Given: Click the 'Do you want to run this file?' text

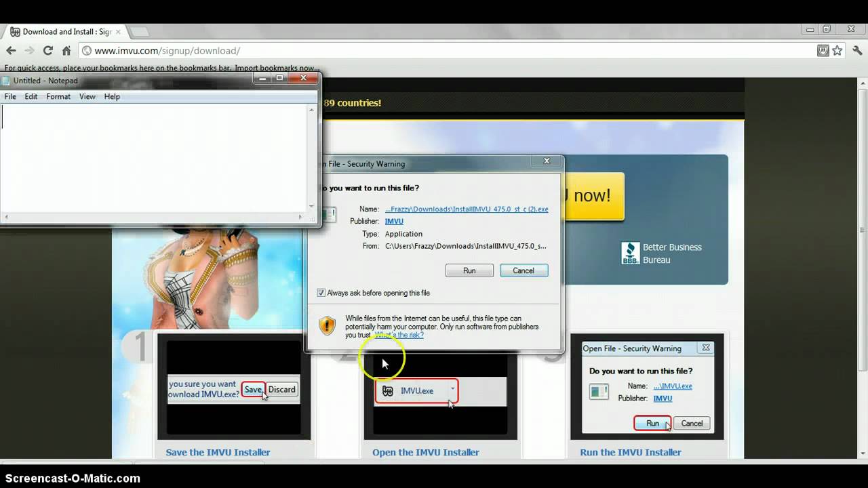Looking at the screenshot, I should [x=370, y=188].
